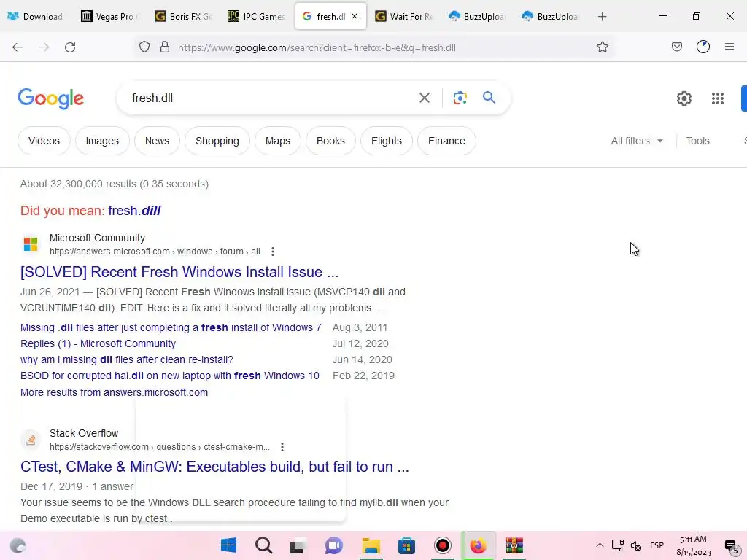The width and height of the screenshot is (747, 560).
Task: Open options for Microsoft Community result
Action: 273,252
